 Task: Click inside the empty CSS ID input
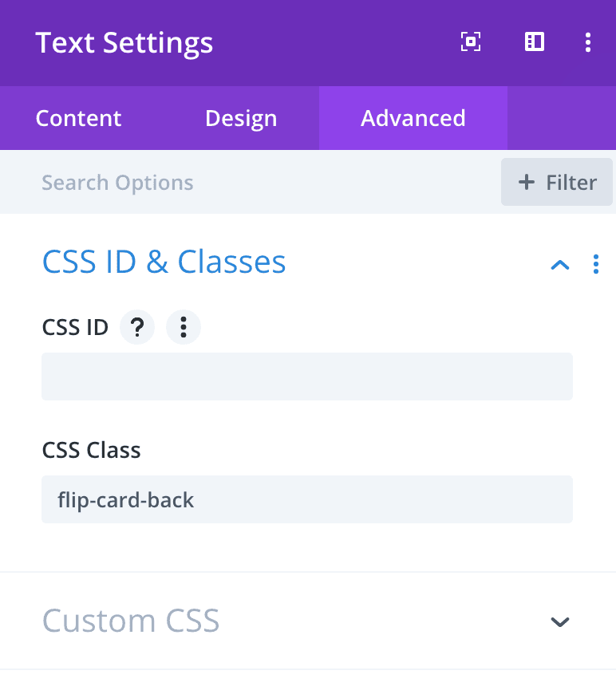[x=307, y=377]
